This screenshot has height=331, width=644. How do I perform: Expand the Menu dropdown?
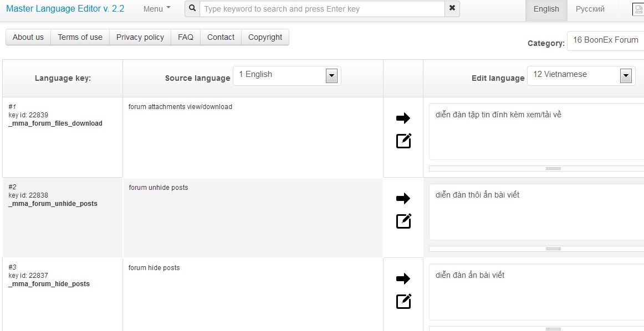pyautogui.click(x=157, y=9)
